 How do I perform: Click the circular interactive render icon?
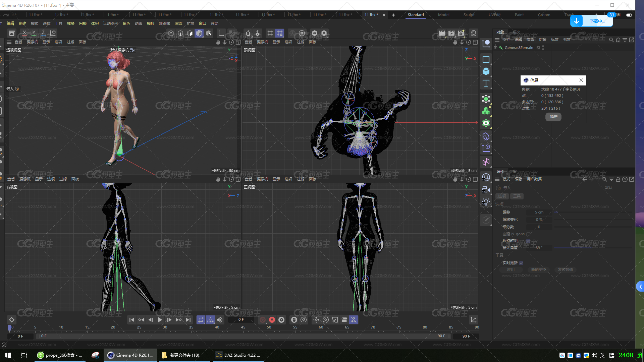[474, 33]
